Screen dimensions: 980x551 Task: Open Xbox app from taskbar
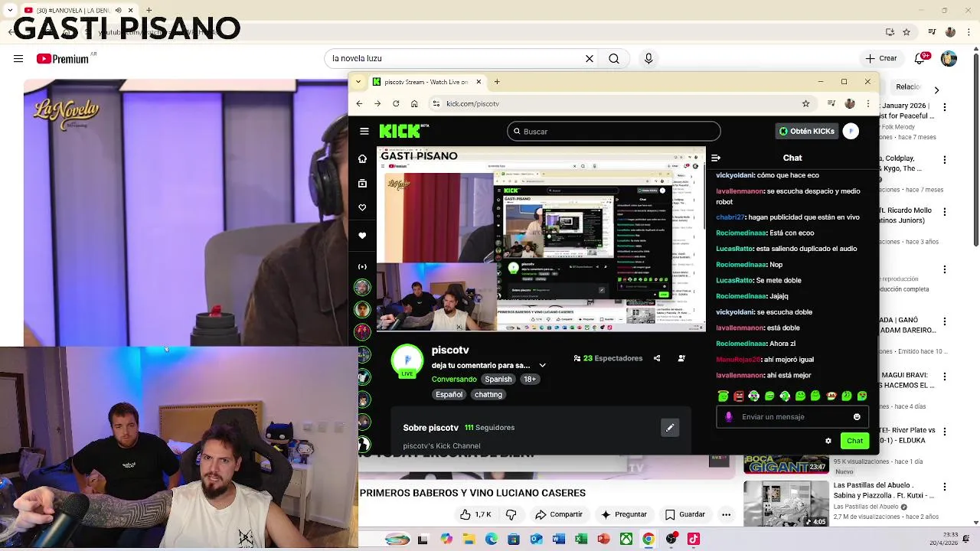[x=626, y=540]
